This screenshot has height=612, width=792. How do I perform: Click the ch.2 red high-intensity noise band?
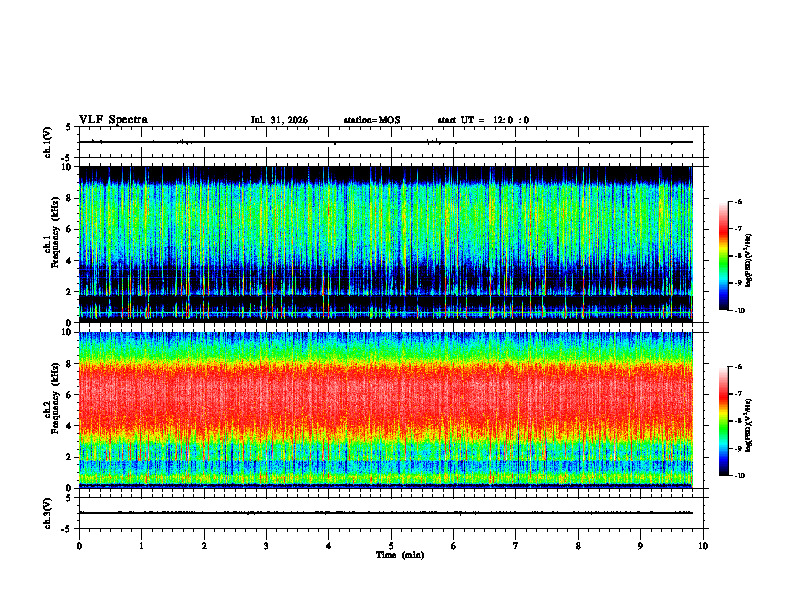386,396
